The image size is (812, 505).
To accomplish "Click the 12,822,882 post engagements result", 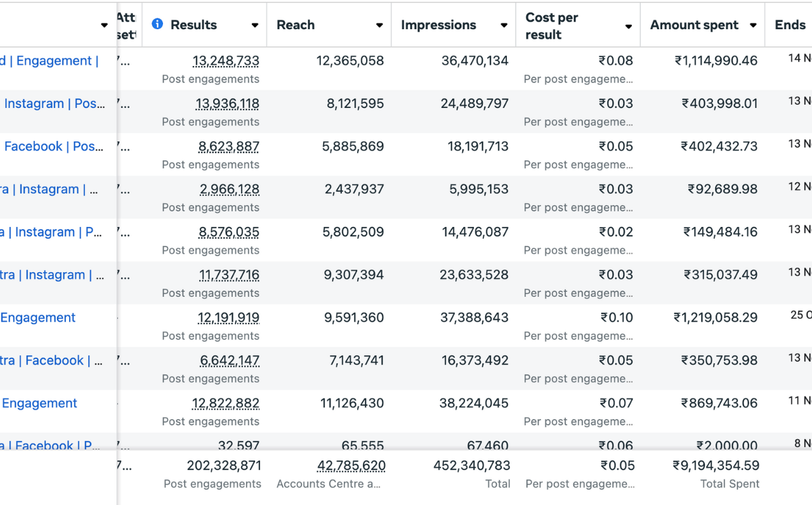I will 225,403.
